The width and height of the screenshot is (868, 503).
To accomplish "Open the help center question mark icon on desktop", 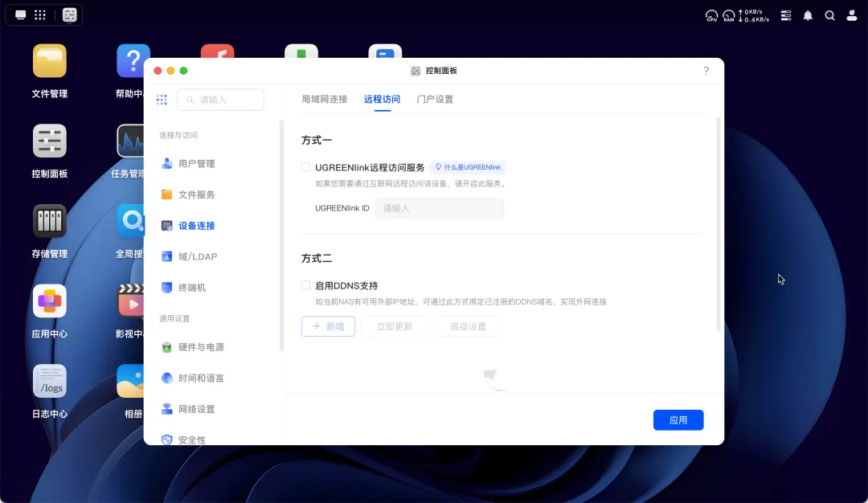I will click(x=133, y=61).
